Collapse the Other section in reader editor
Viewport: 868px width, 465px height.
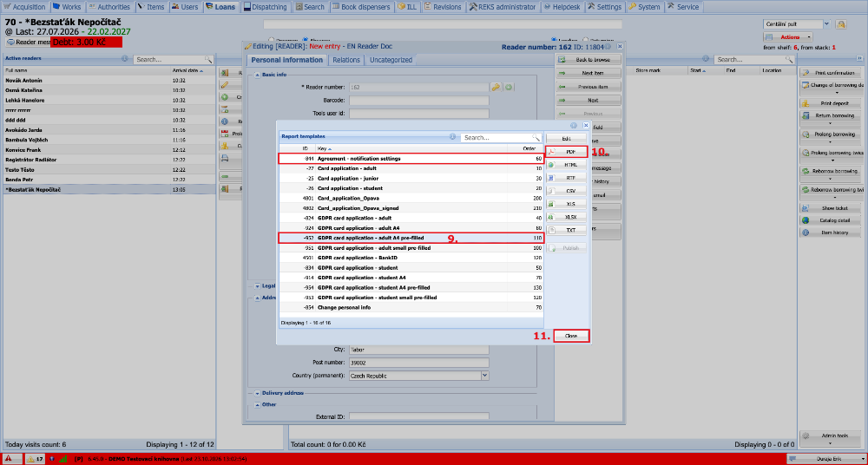[x=258, y=404]
